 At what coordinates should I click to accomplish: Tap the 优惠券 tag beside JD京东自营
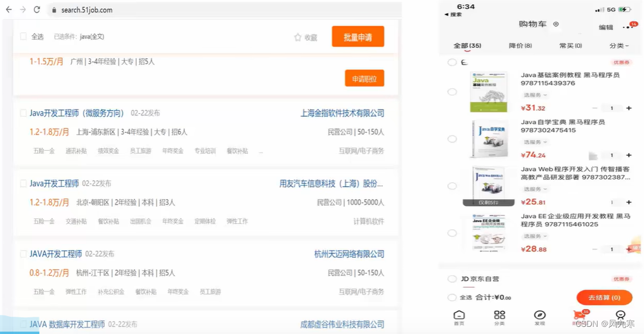pos(620,279)
